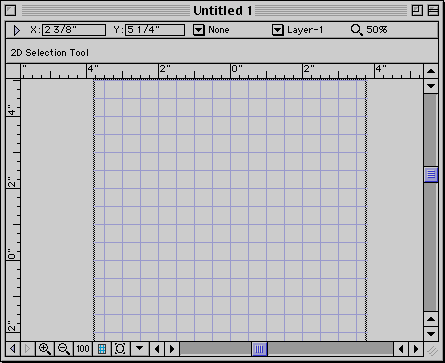The height and width of the screenshot is (363, 445).
Task: Click the scroll left arrow left of the horizontal scrollbar
Action: point(157,349)
